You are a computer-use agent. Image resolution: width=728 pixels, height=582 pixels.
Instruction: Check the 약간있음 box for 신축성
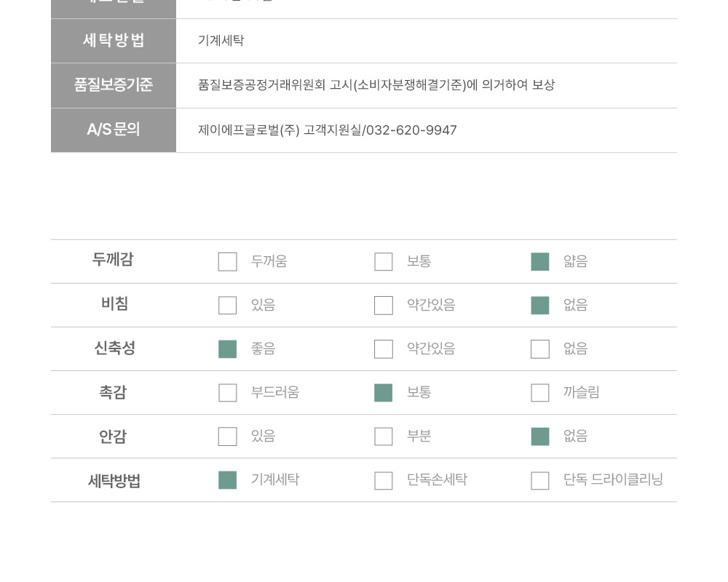pyautogui.click(x=384, y=349)
